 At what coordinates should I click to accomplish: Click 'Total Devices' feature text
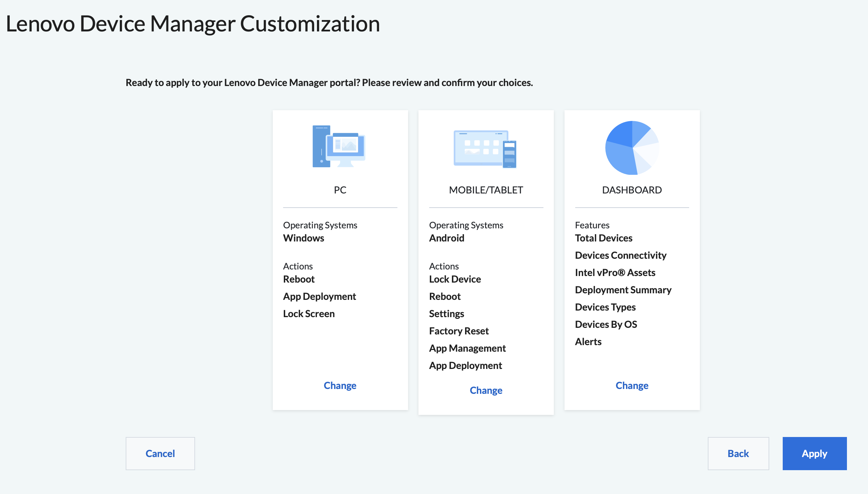tap(604, 238)
